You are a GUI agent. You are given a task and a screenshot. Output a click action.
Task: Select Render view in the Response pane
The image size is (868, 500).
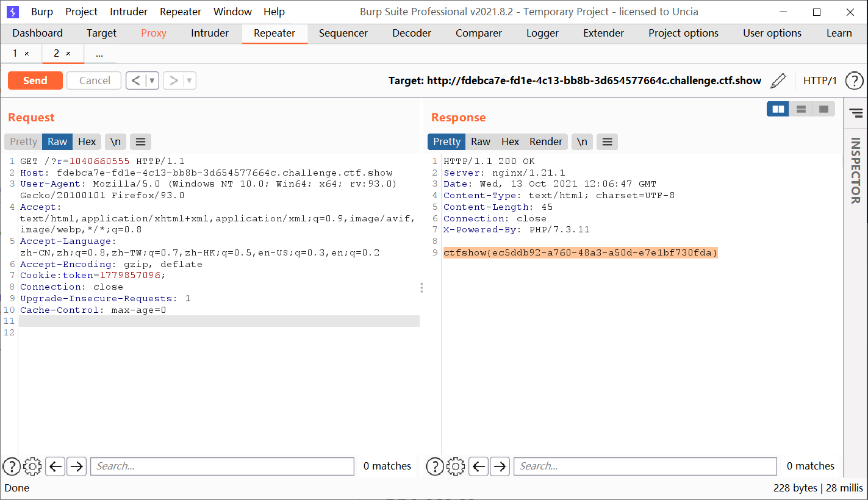[x=546, y=141]
